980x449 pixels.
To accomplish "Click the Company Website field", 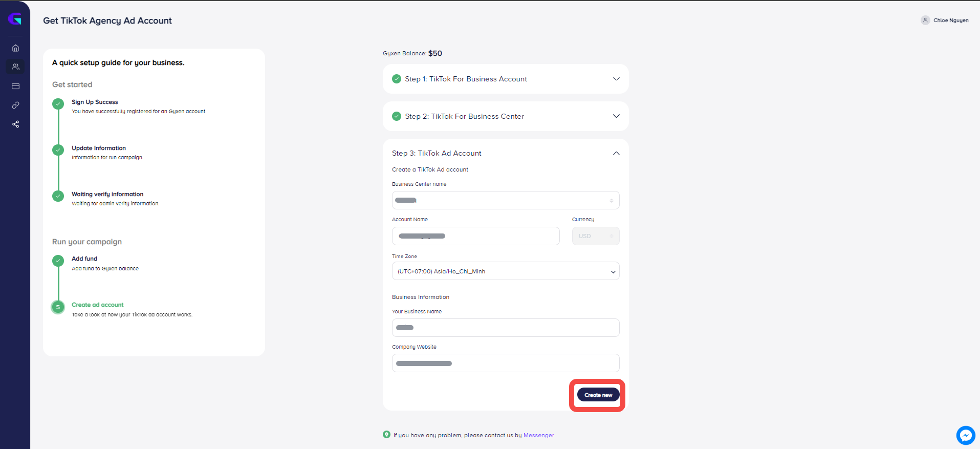I will tap(506, 363).
